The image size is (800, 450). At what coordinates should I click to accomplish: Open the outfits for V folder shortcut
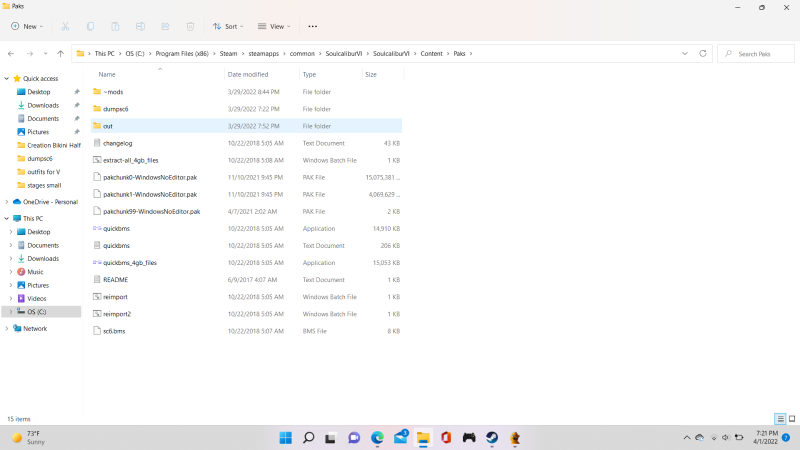(x=43, y=172)
